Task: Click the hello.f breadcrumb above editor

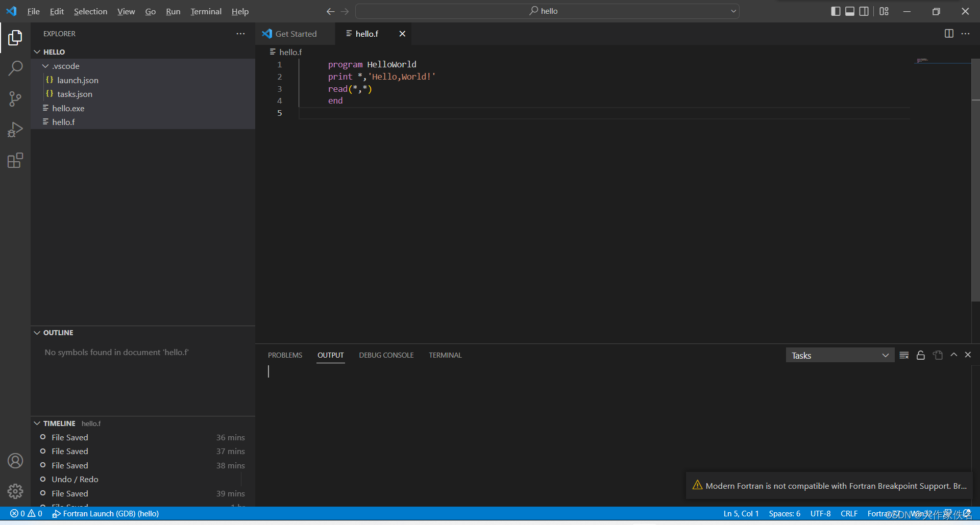Action: [x=286, y=52]
